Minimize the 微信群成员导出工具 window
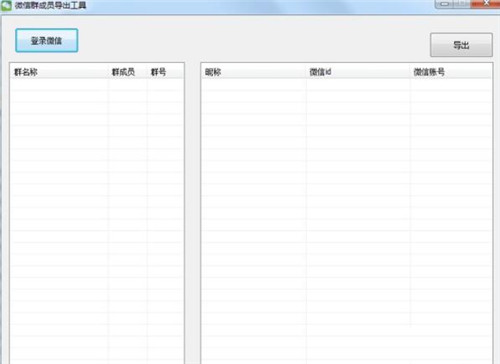The height and width of the screenshot is (364, 500). (x=444, y=4)
